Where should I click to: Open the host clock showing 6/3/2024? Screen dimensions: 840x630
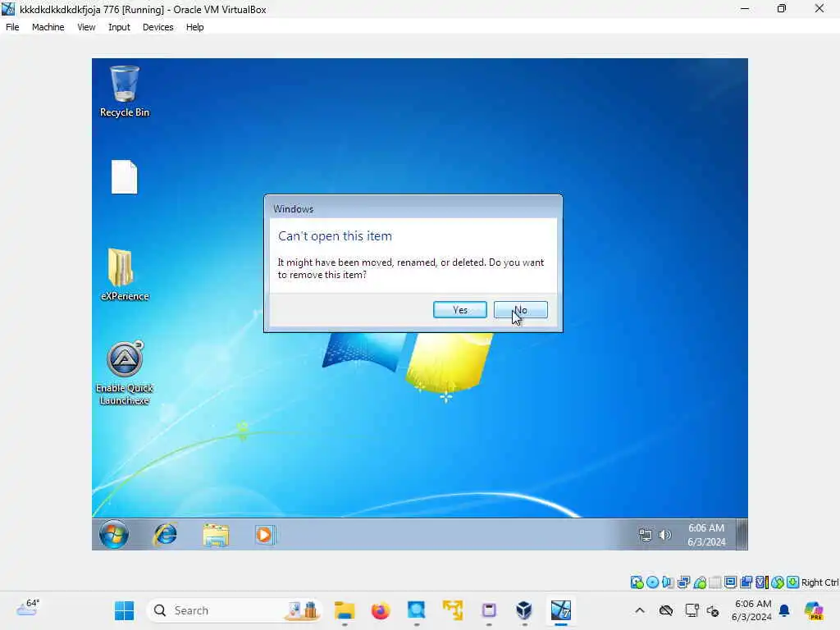751,610
